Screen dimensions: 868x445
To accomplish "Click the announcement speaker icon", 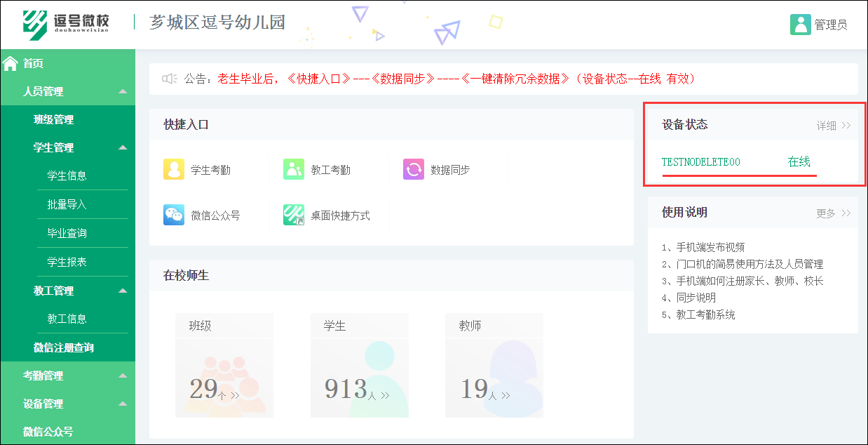I will (x=170, y=79).
